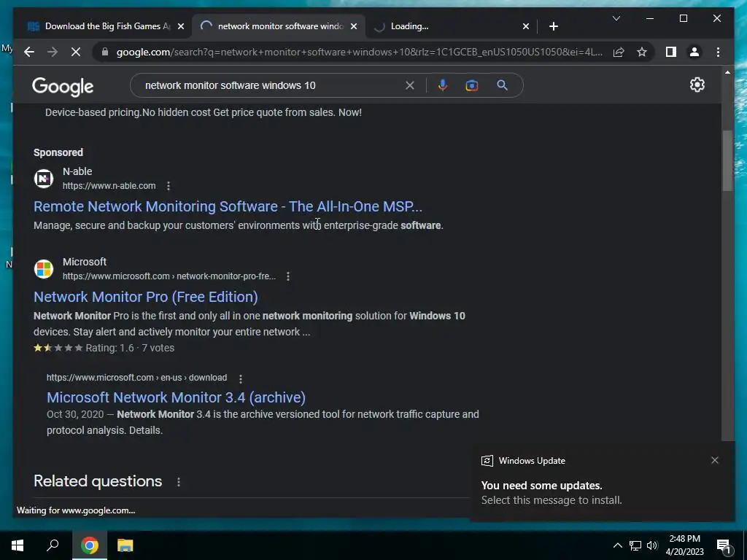The width and height of the screenshot is (747, 560).
Task: Click Chrome in the taskbar
Action: pyautogui.click(x=90, y=545)
